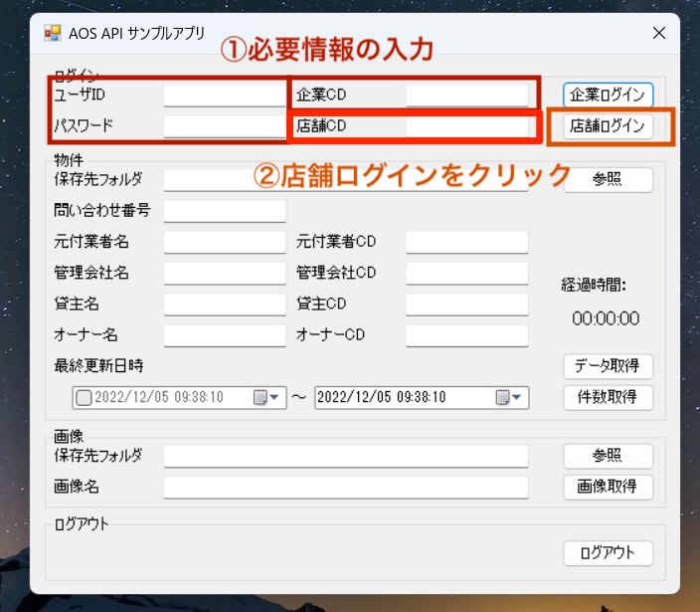The image size is (700, 612).
Task: Click the 問い合わせ番号 input field
Action: click(225, 211)
